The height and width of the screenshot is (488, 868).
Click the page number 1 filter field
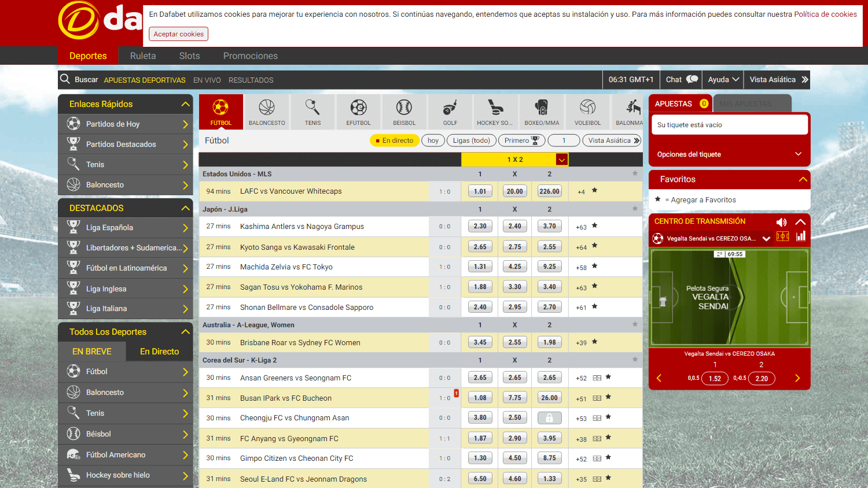[x=564, y=141]
